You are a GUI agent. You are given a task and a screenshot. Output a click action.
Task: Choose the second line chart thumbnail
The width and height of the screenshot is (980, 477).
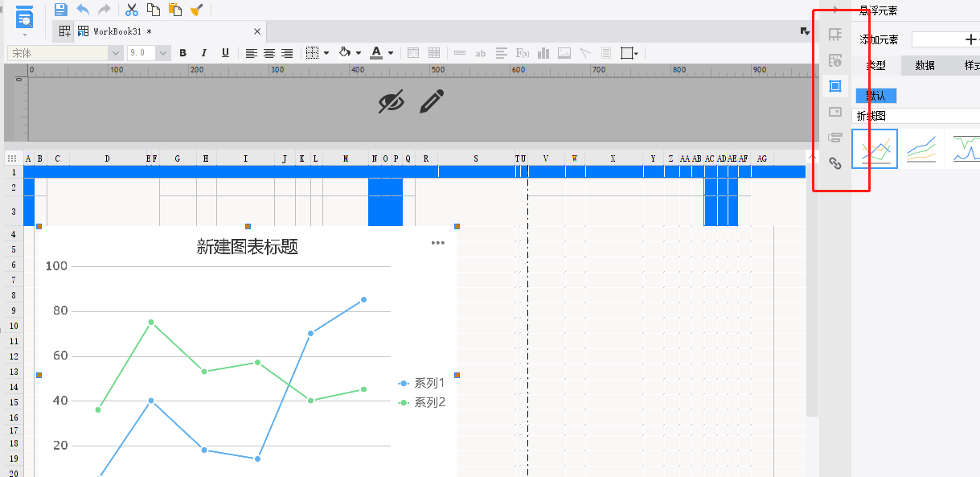point(921,149)
